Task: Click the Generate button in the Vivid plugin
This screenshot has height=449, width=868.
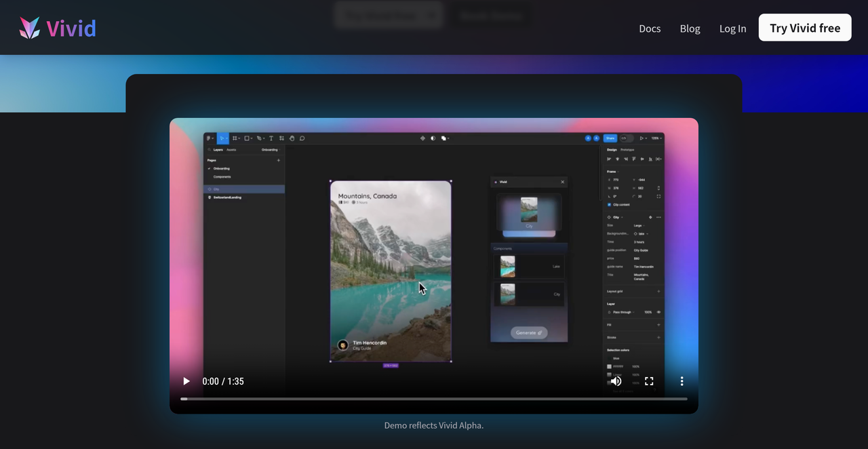Action: click(529, 332)
